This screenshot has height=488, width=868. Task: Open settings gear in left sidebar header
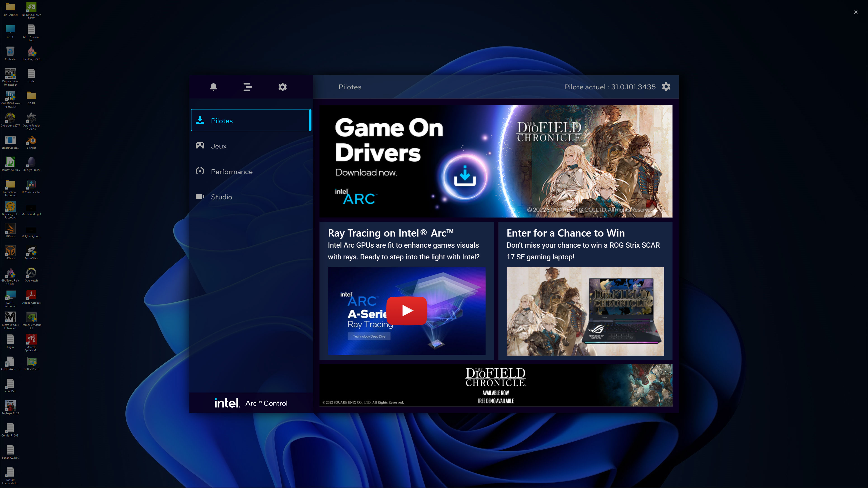point(282,87)
